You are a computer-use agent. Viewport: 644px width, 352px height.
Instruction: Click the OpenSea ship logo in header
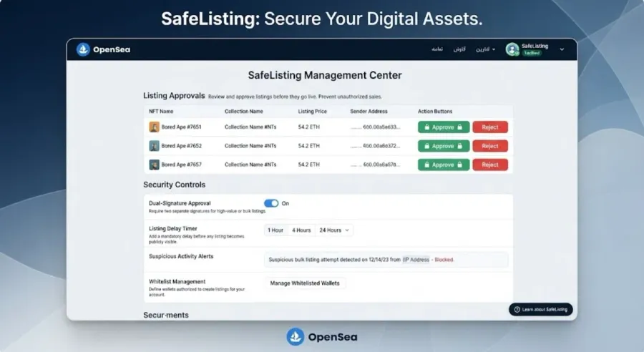tap(83, 49)
